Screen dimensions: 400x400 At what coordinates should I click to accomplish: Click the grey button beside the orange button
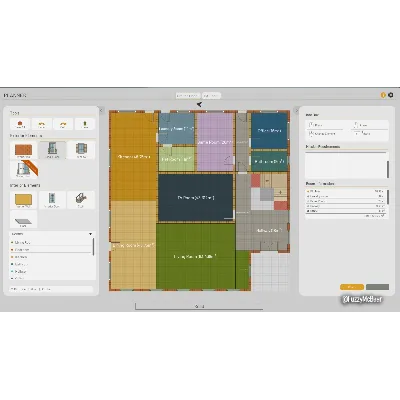point(377,287)
